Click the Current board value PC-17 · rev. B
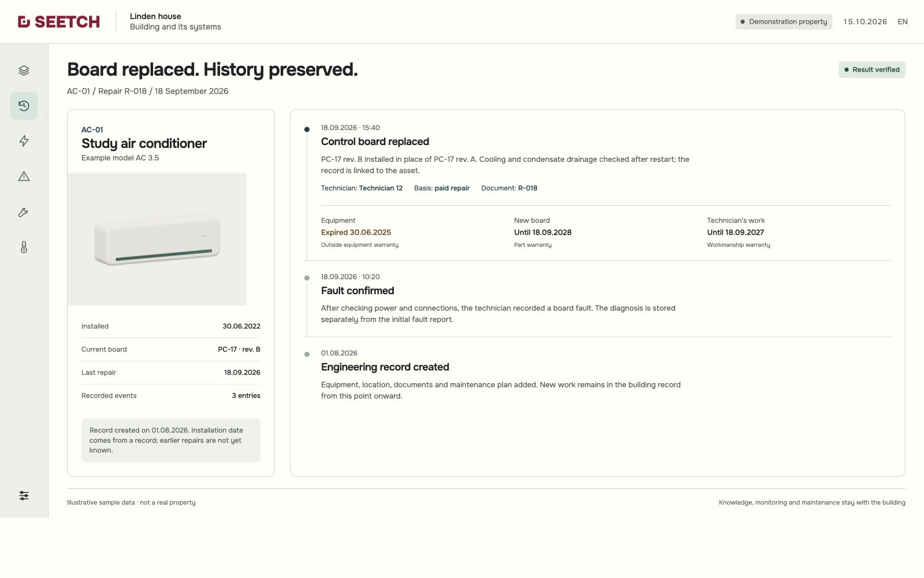Screen dimensions: 924x578 click(239, 350)
